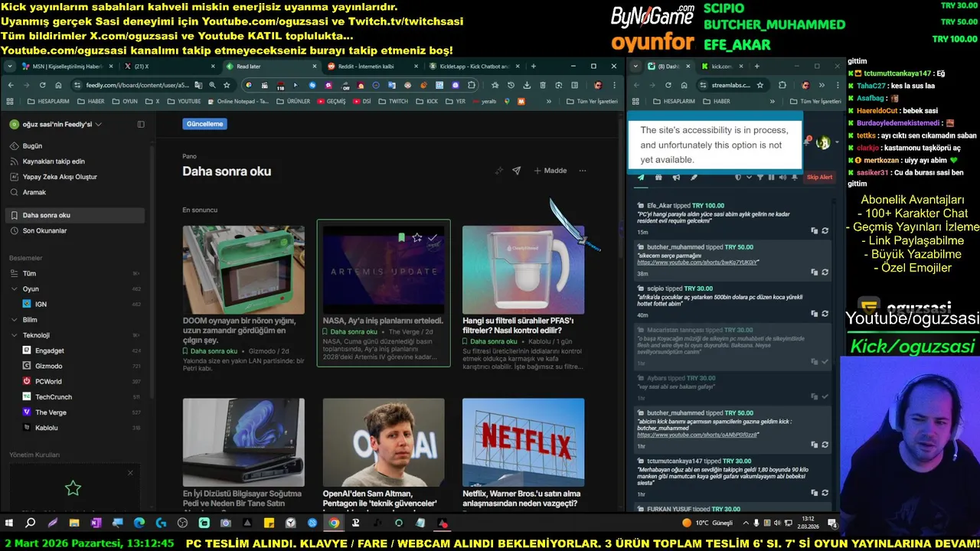This screenshot has width=980, height=551.
Task: Click the Streamlabs pause alerts icon
Action: coord(771,177)
